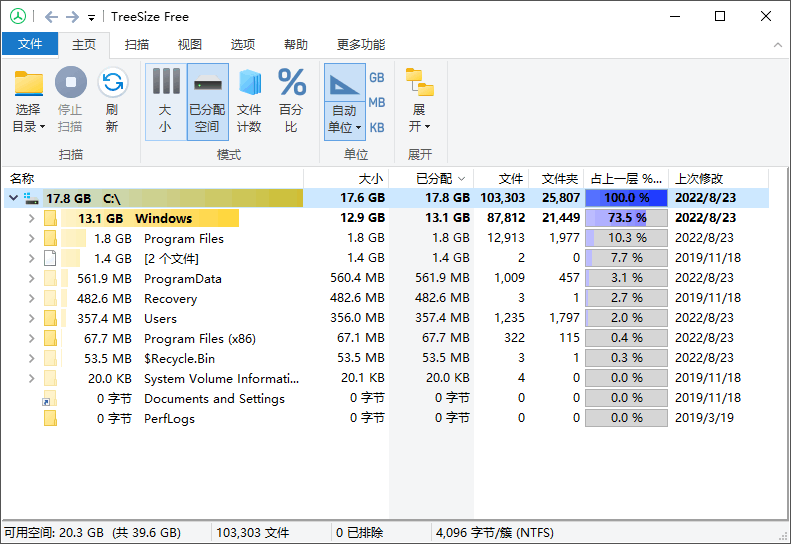Select GB unit
This screenshot has height=544, width=791.
pyautogui.click(x=376, y=78)
